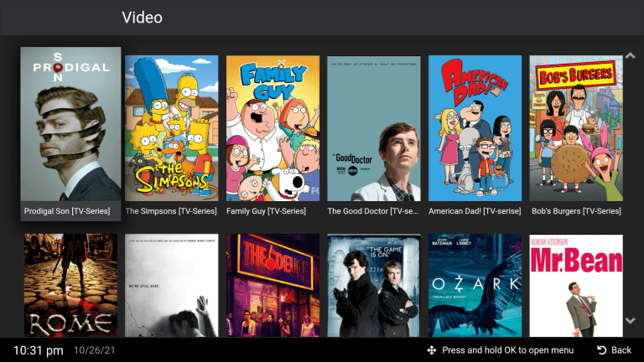The image size is (644, 362).
Task: Open the Bob's Burgers poster
Action: [576, 127]
